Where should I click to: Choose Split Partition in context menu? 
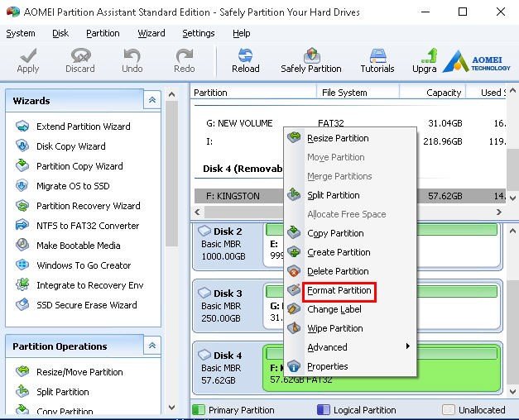pos(350,195)
